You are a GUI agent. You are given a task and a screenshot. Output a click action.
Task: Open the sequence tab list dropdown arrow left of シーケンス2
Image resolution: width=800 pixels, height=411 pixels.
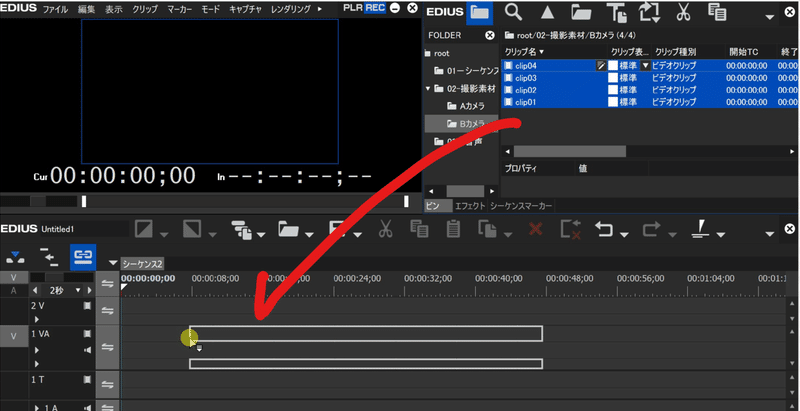pos(113,263)
